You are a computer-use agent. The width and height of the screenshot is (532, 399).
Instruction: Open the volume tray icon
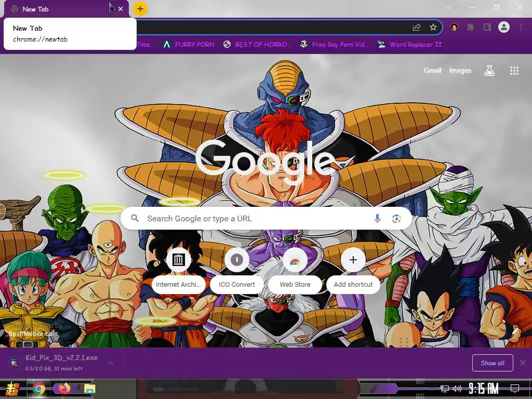[457, 389]
